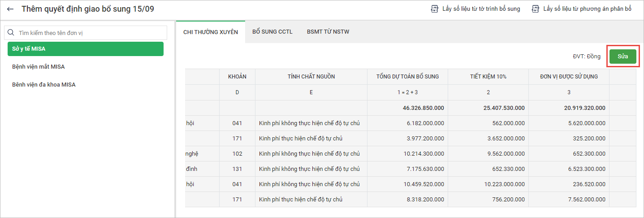
Task: Click the ĐƠN VỊ ĐƯỢC SỬ DỤNG header
Action: [569, 77]
